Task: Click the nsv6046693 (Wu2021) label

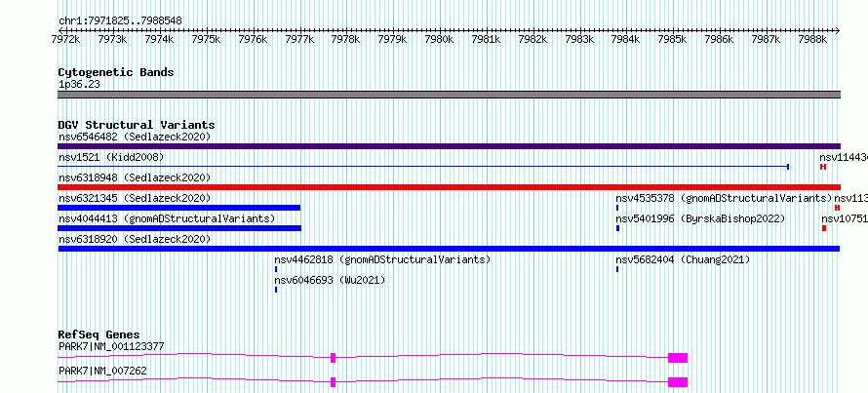Action: pos(330,280)
